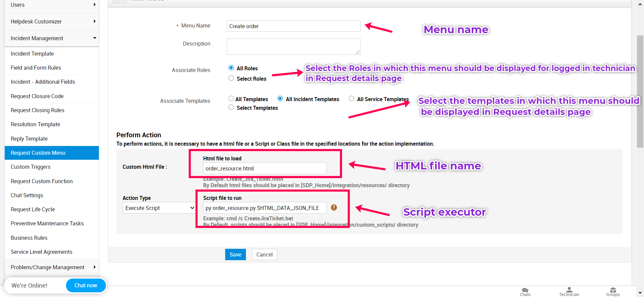Choose All Incident Templates radio option
644x297 pixels.
point(280,99)
